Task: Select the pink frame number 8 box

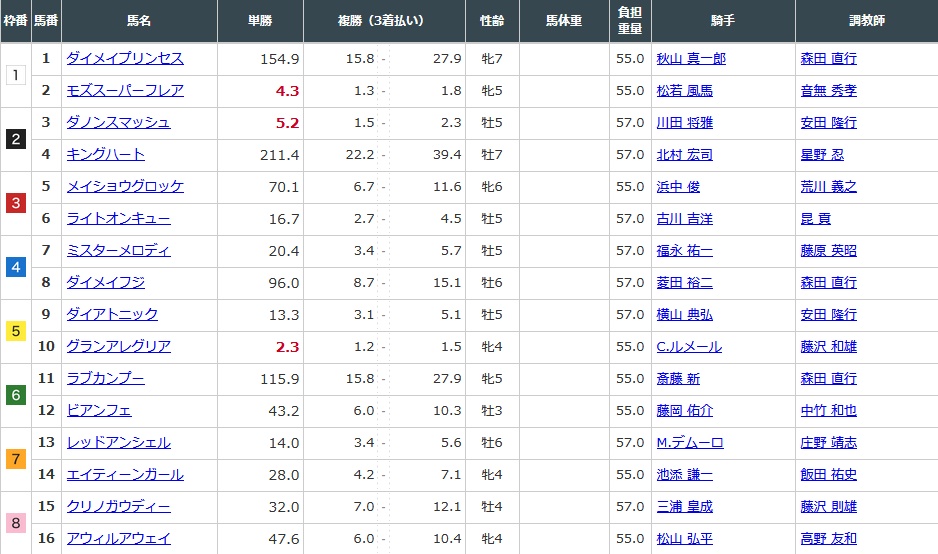Action: (x=15, y=523)
